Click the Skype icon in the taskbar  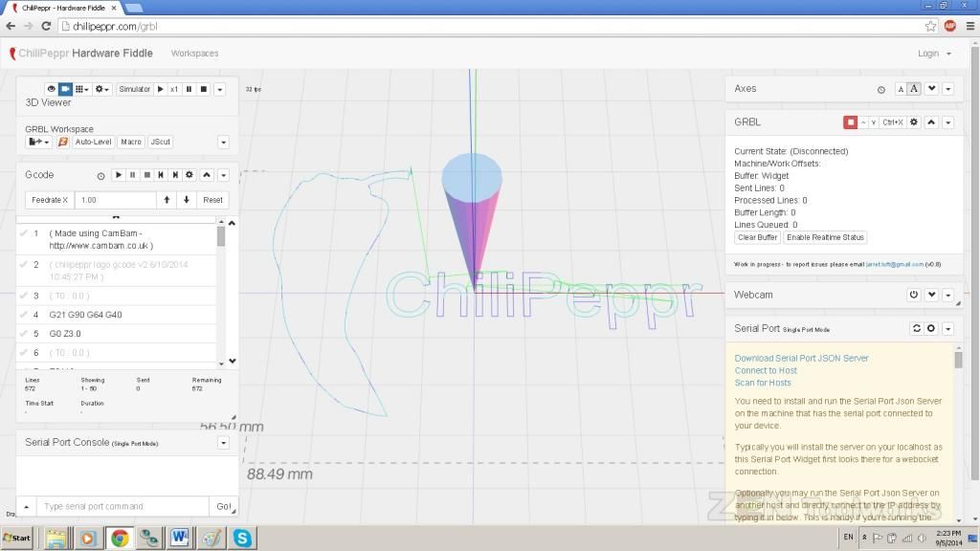click(242, 539)
